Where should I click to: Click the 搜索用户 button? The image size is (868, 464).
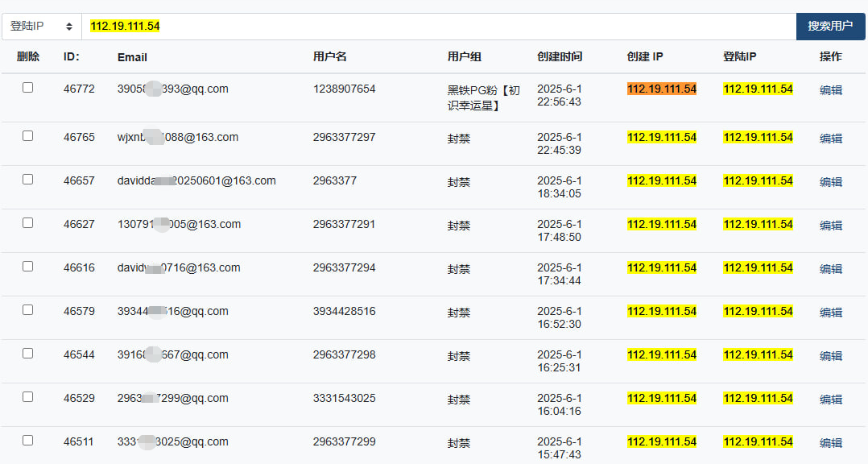tap(830, 27)
